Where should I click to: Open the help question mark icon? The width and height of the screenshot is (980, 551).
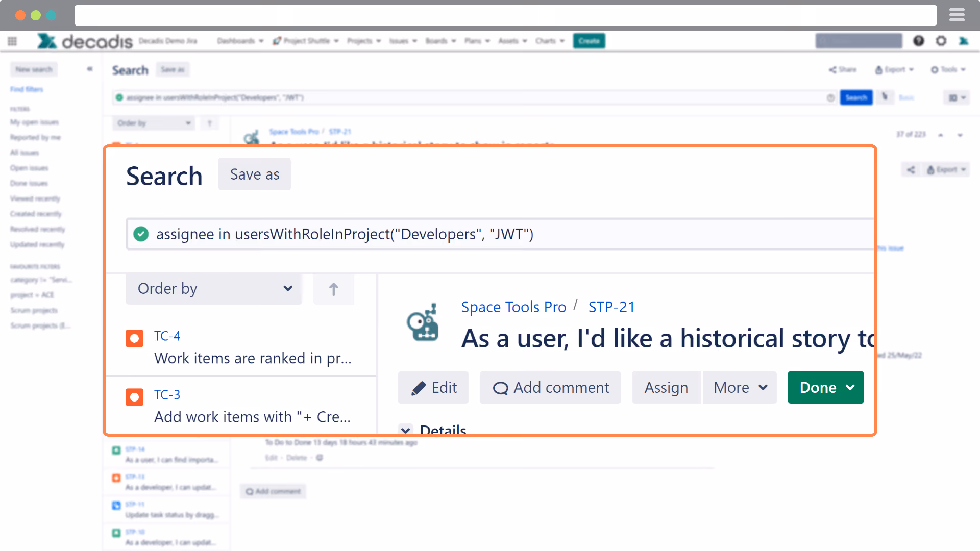click(919, 41)
